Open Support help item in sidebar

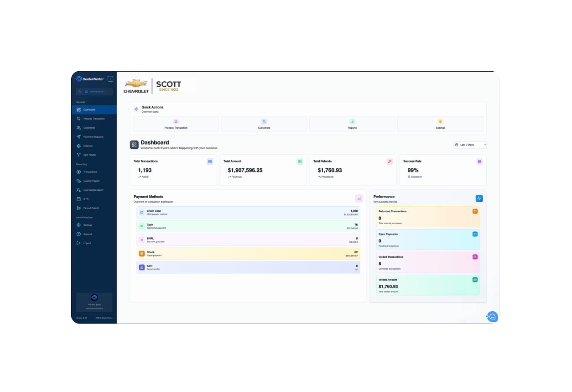94,234
